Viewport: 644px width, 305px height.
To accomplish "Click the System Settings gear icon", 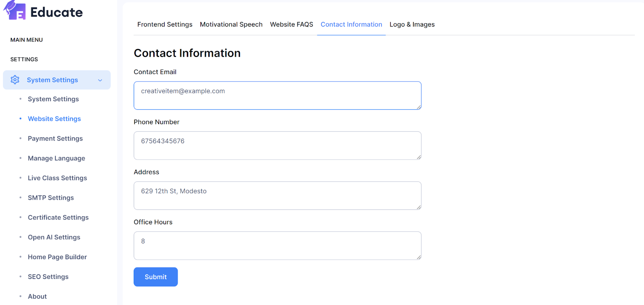I will point(15,80).
